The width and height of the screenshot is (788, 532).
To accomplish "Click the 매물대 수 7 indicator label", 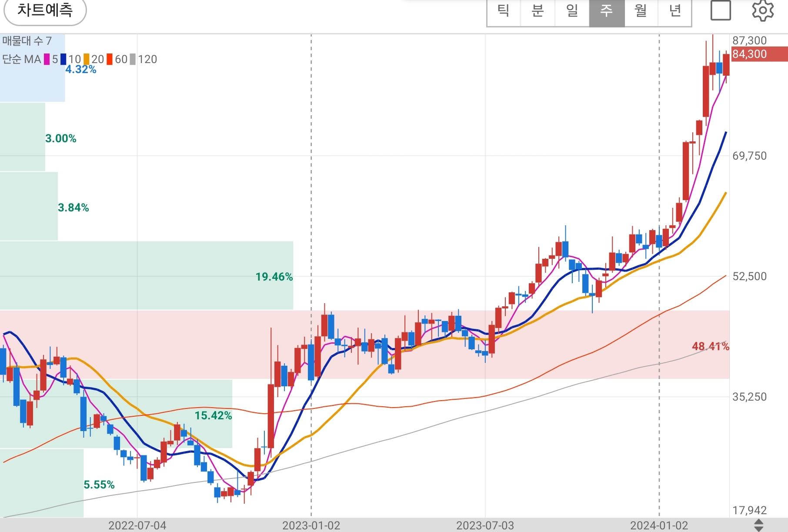I will coord(27,41).
